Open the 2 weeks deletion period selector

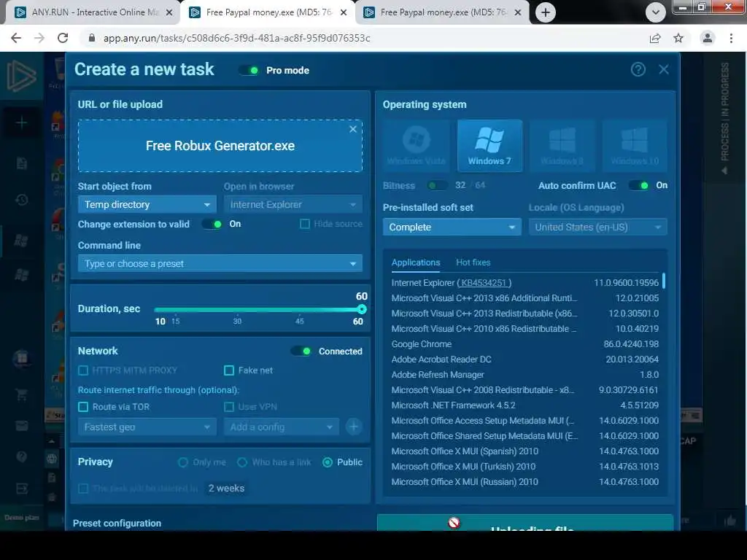[226, 488]
